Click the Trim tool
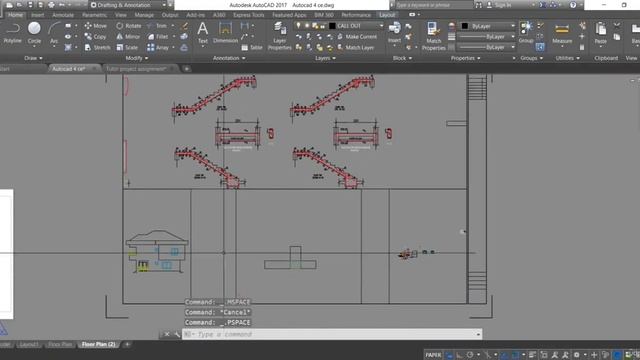The width and height of the screenshot is (640, 360). tap(157, 26)
